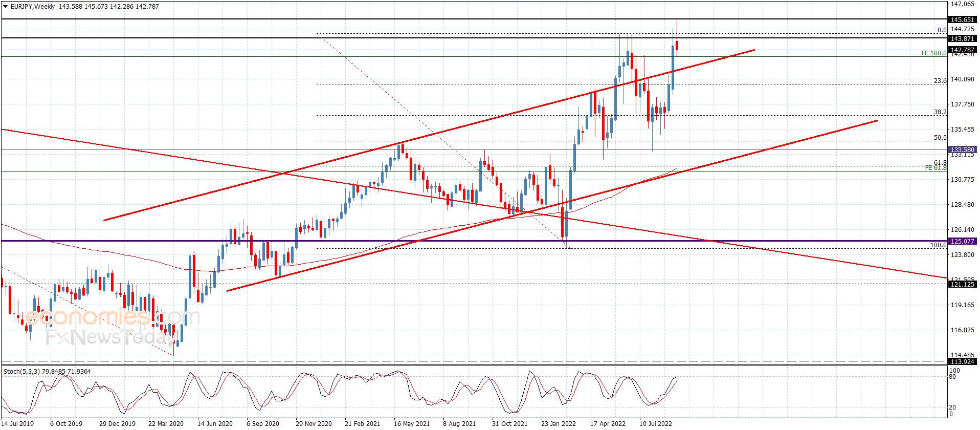980x430 pixels.
Task: Click the FE 100.0 Fibonacci expansion label
Action: tap(933, 53)
